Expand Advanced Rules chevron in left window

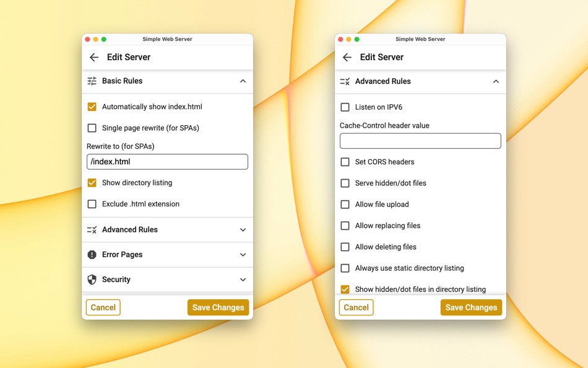pos(243,230)
